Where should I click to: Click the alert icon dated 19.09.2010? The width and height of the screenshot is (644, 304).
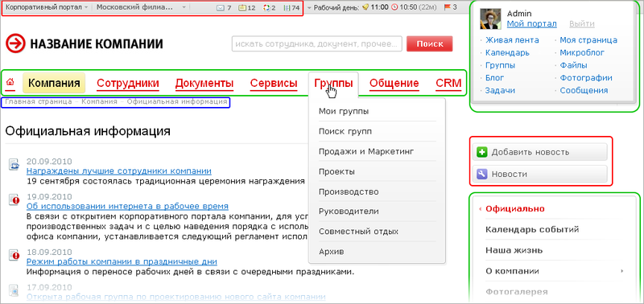(x=14, y=199)
